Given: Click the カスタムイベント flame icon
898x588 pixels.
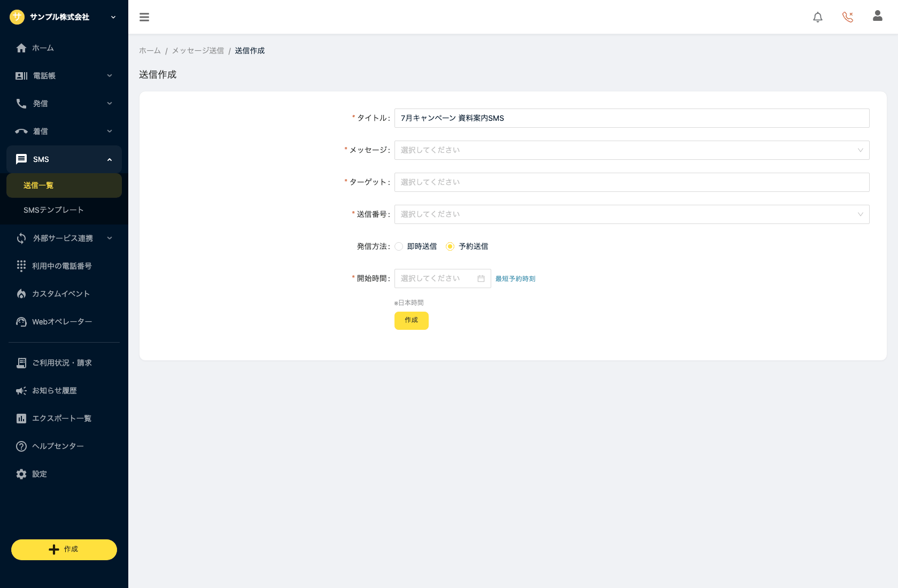Looking at the screenshot, I should 21,294.
